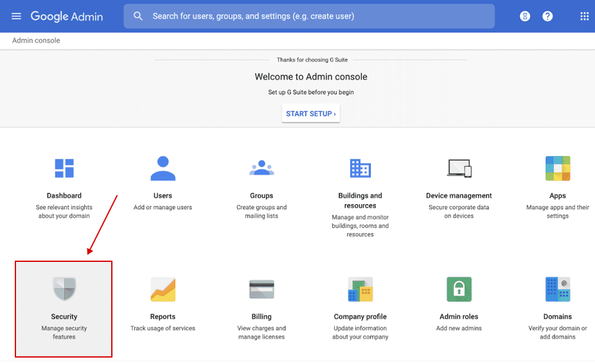This screenshot has width=595, height=364.
Task: Open Buildings and resources icon
Action: [360, 168]
